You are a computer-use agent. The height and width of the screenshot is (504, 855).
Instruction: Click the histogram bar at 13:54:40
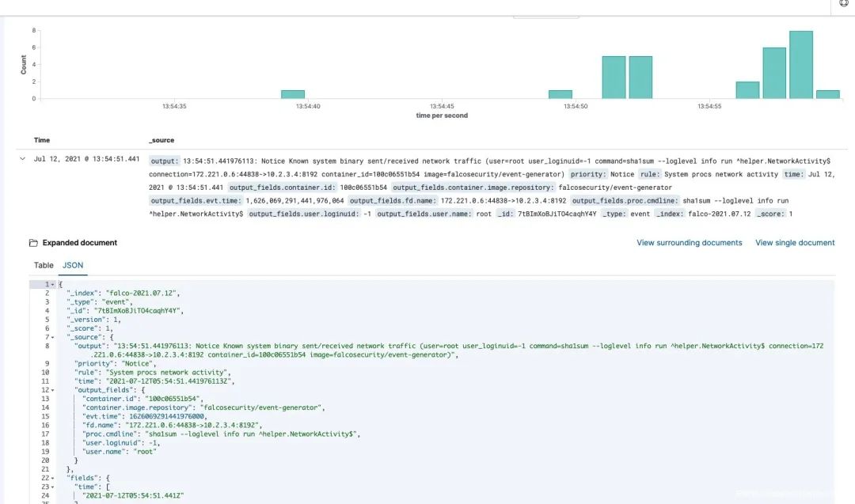pyautogui.click(x=293, y=94)
